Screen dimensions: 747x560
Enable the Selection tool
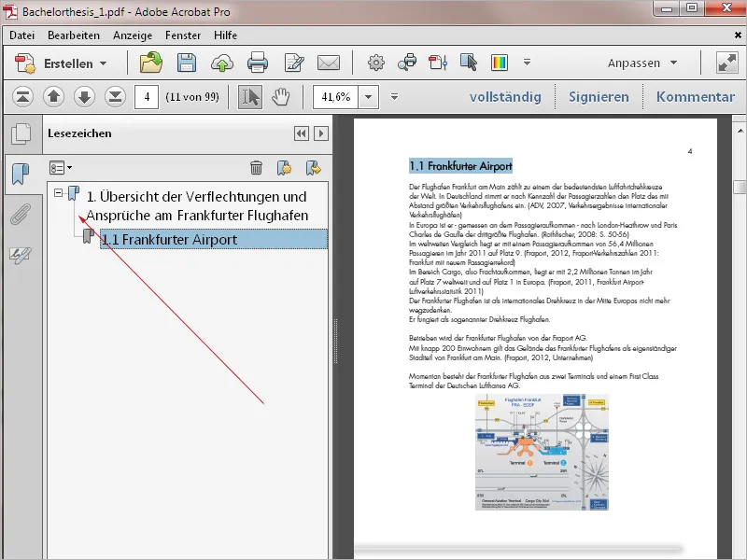pyautogui.click(x=248, y=96)
